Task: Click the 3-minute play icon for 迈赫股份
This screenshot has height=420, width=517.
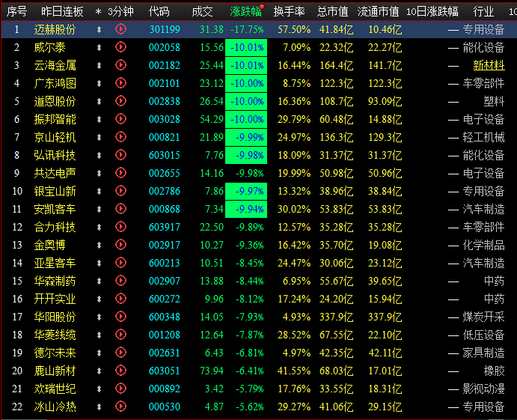Action: coord(120,29)
